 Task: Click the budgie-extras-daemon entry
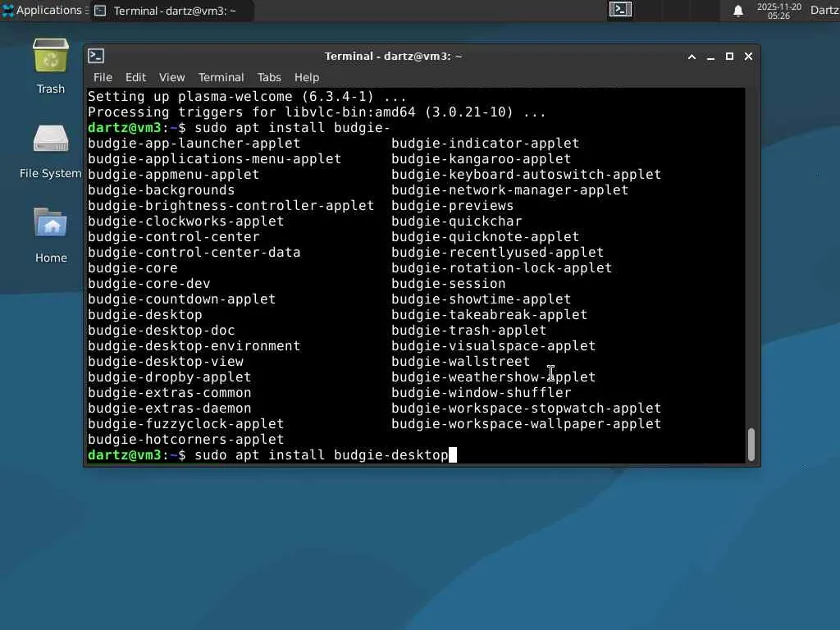(169, 408)
